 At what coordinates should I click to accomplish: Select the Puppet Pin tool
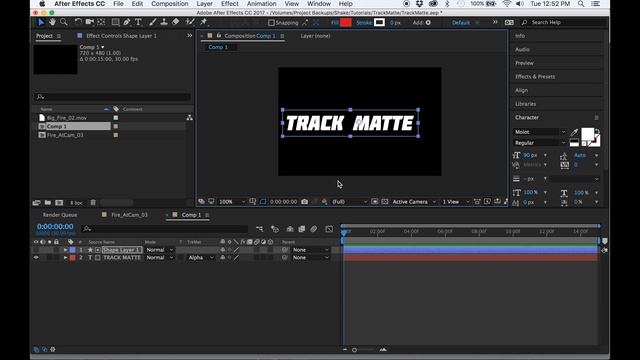pyautogui.click(x=203, y=22)
